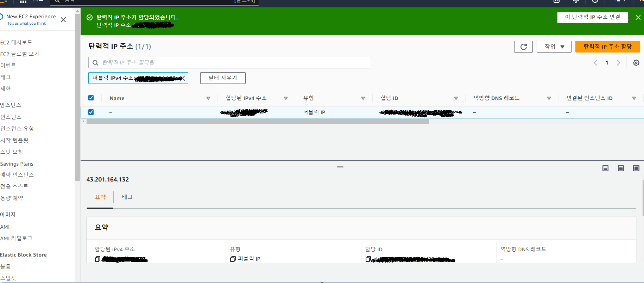Go to next page arrow

[x=618, y=63]
